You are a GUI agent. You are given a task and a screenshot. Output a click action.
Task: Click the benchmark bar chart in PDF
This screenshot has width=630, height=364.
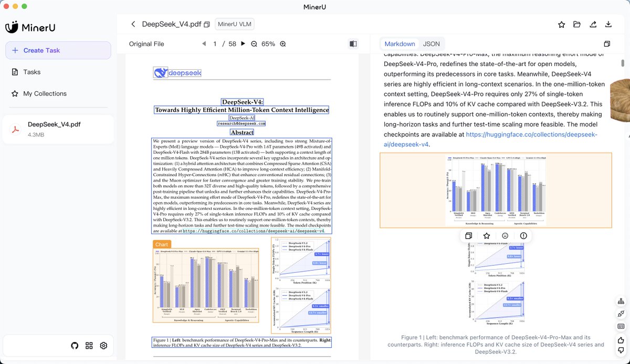click(206, 285)
